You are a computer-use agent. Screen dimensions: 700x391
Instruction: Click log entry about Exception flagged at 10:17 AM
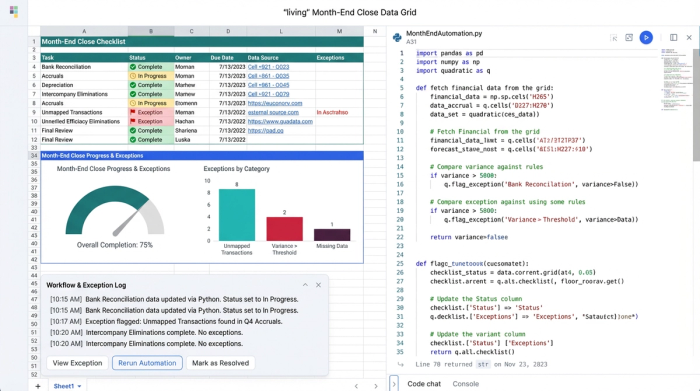coord(166,321)
